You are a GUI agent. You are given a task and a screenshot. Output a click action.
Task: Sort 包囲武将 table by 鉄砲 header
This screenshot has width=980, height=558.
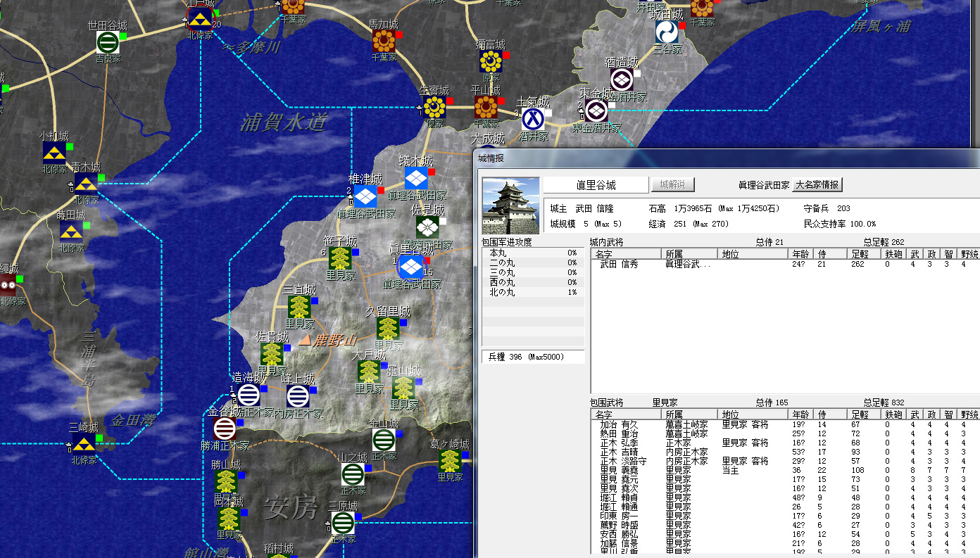point(893,415)
